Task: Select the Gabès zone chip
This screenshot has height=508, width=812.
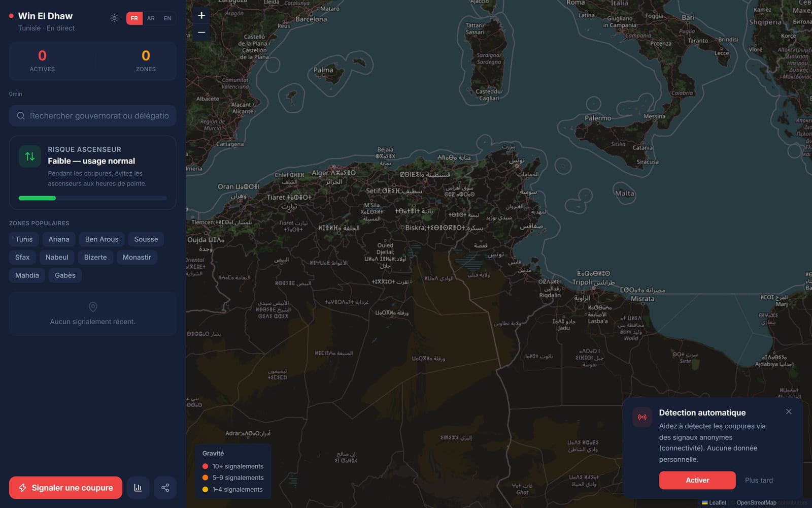Action: click(65, 275)
